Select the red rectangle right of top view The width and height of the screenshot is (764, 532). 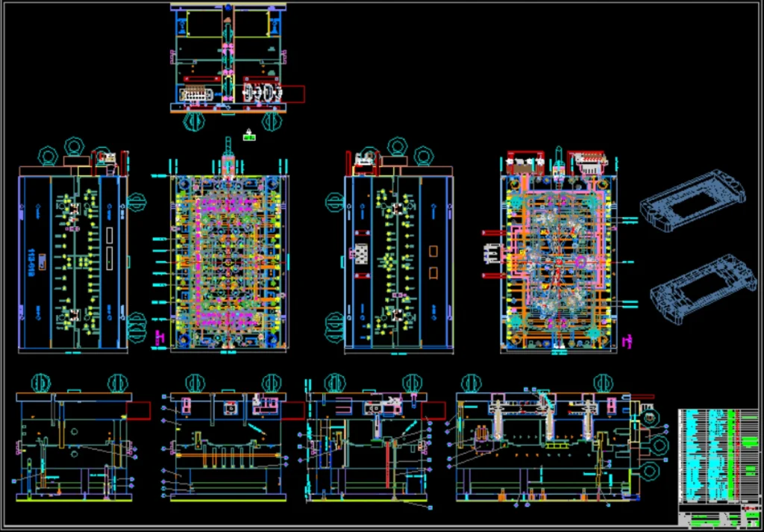coord(295,94)
